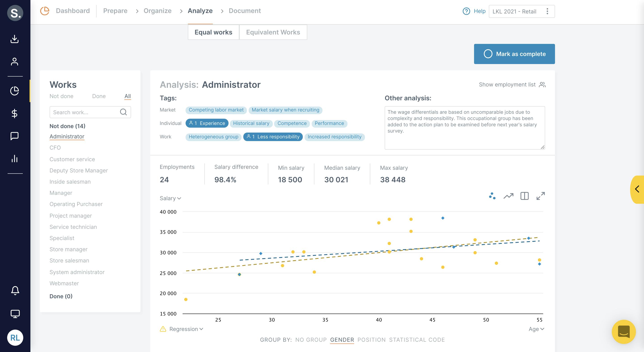
Task: Switch chart to line view icon
Action: pos(508,196)
